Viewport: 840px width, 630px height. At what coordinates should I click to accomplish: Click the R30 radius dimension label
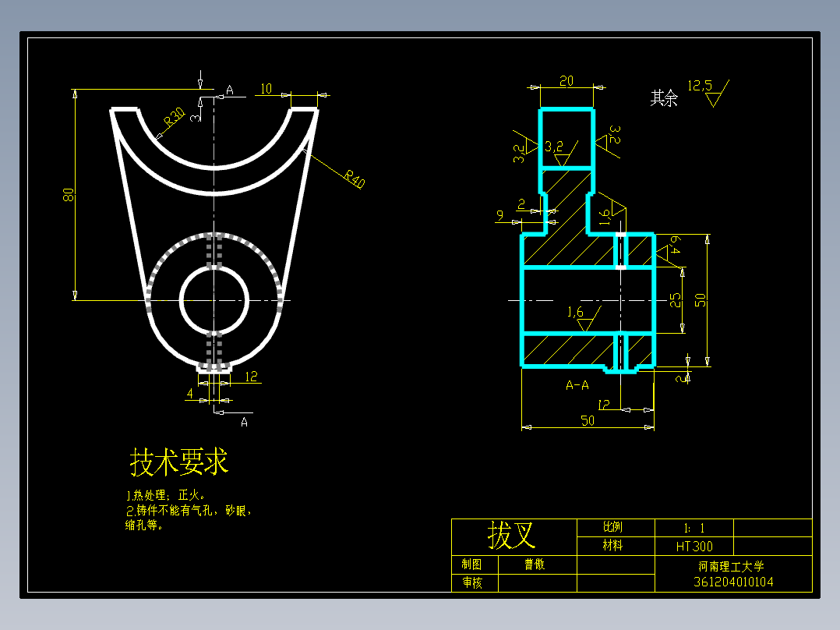[174, 117]
